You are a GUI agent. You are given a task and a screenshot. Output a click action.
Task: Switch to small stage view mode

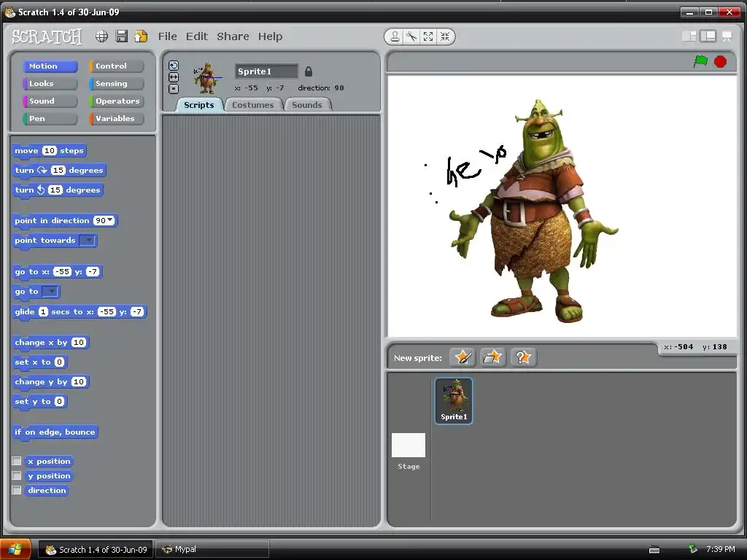coord(689,36)
